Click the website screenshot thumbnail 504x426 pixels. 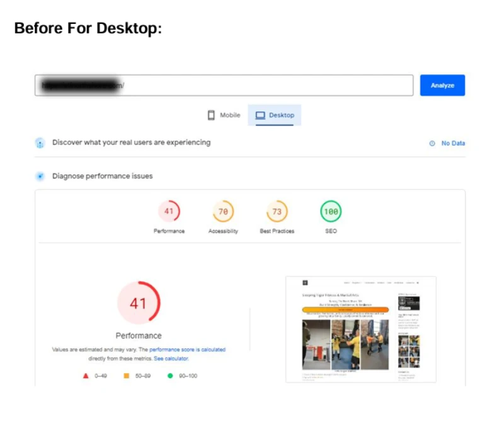[360, 329]
